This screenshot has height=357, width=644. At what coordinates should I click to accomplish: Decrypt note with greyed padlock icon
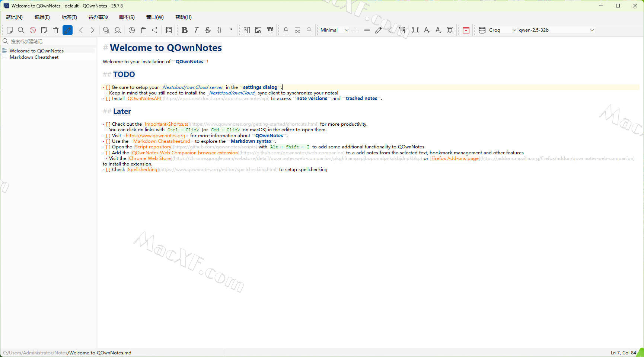coord(309,30)
